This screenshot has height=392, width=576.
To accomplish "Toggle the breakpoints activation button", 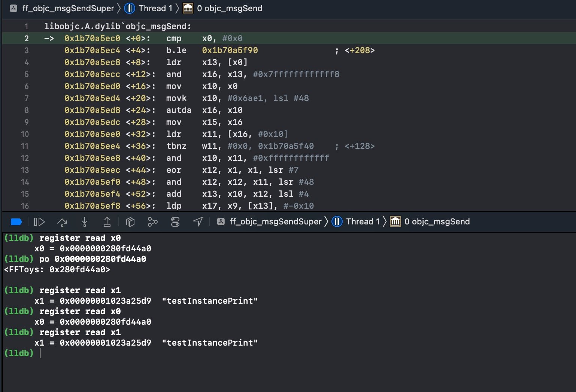I will 16,222.
